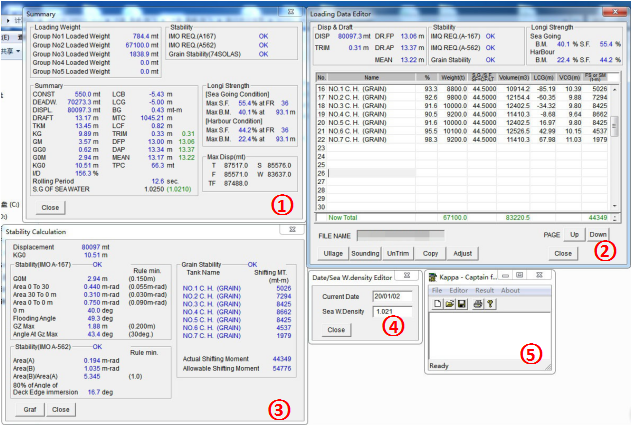Click the empty Name cell in row 26
632x426 pixels.
372,173
